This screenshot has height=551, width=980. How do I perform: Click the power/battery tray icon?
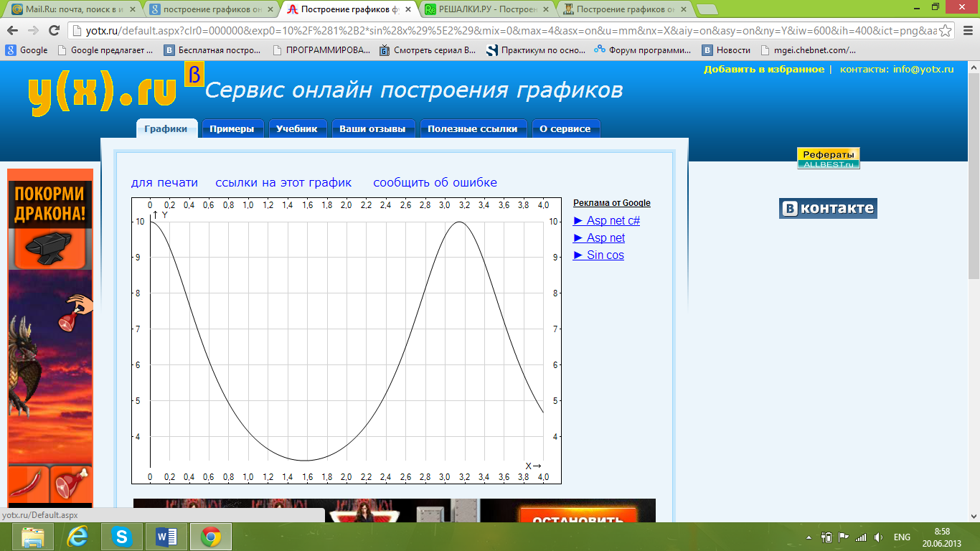tap(826, 537)
